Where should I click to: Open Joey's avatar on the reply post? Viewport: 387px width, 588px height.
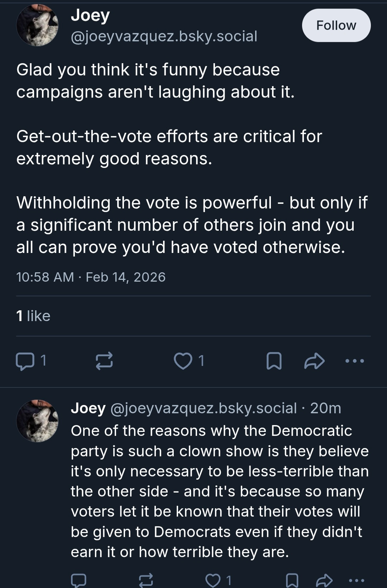click(37, 421)
